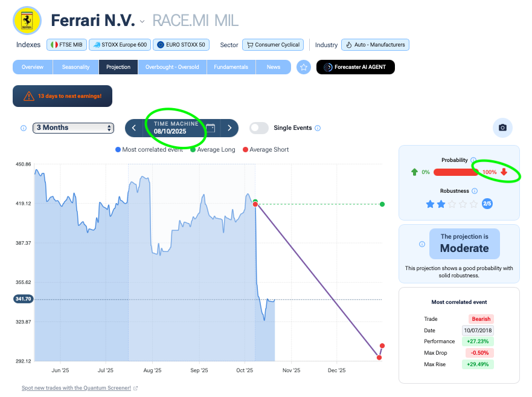
Task: Launch the Forecaster AI AGENT button
Action: tap(356, 67)
